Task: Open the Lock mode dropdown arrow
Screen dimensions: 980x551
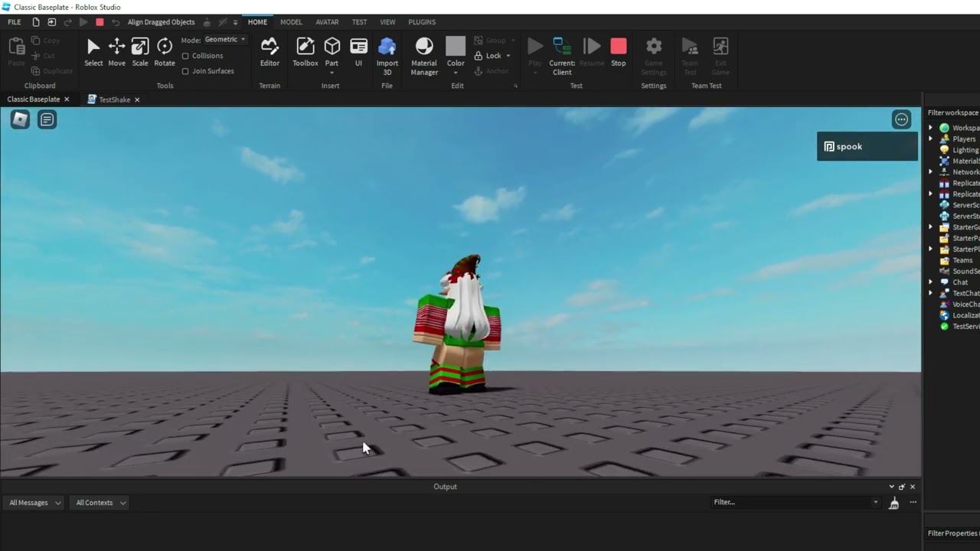Action: click(508, 56)
